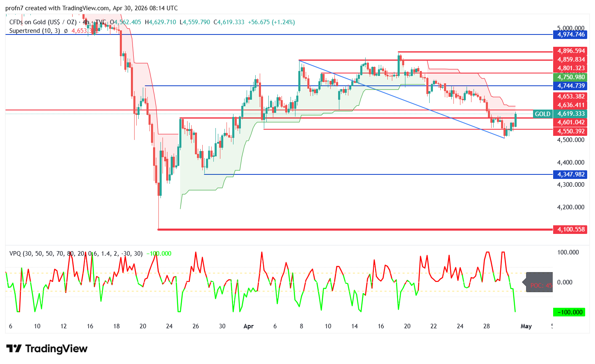Screen dimensions: 595x364
Task: Click the high value H4,629.710 in legend
Action: [160, 22]
